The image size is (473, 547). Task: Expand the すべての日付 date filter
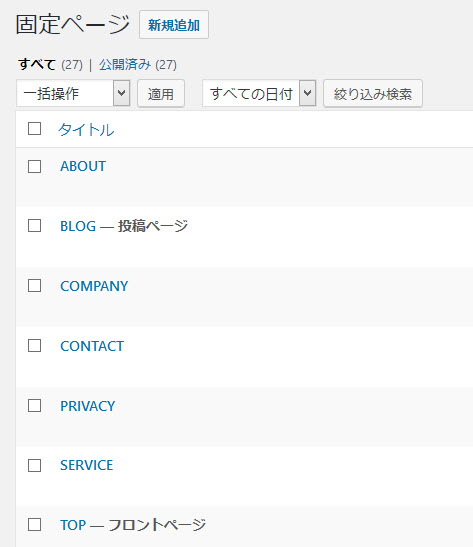(259, 93)
